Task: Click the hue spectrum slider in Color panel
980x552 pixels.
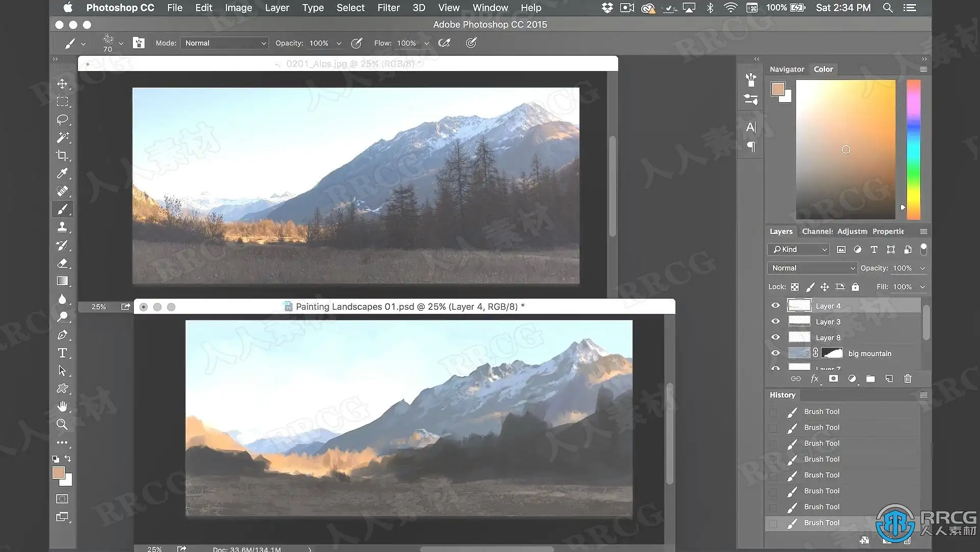Action: (914, 149)
